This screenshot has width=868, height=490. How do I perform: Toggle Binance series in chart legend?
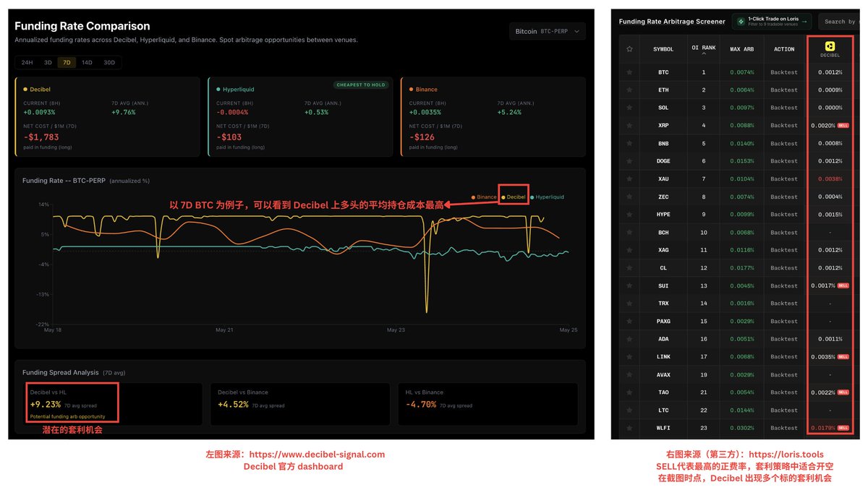pyautogui.click(x=484, y=197)
